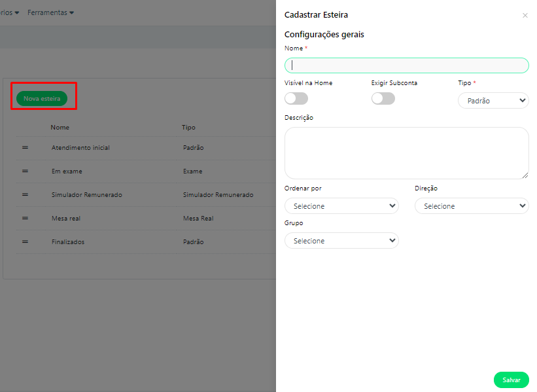The height and width of the screenshot is (392, 537).
Task: Open the Direção select box
Action: (471, 206)
